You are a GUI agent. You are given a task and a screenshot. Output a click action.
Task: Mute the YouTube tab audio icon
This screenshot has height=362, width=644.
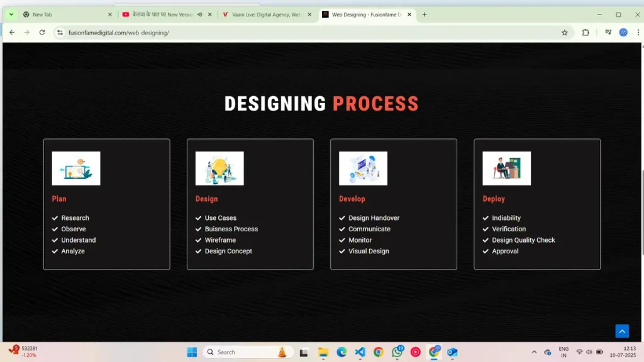pyautogui.click(x=199, y=14)
